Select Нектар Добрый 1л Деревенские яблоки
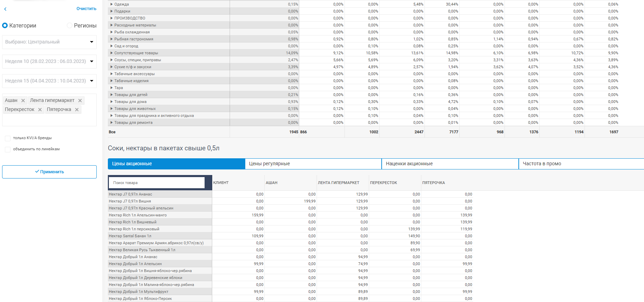 coord(160,278)
